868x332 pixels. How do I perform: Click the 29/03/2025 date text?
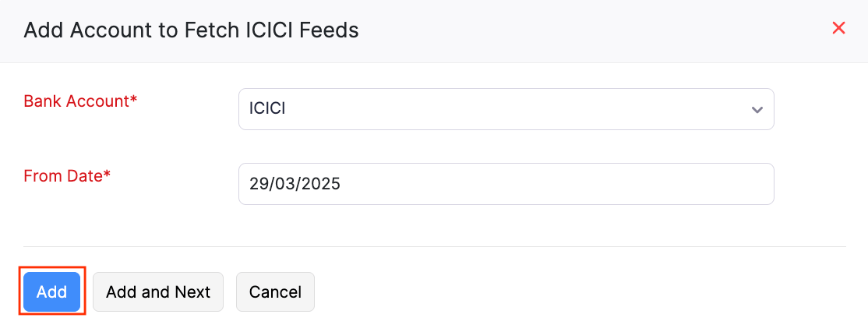pos(295,184)
